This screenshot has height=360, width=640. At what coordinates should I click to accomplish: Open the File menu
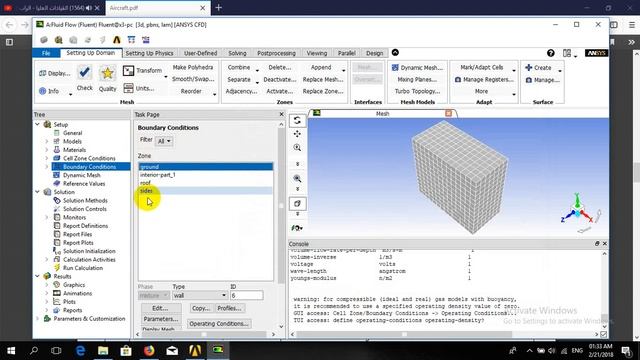coord(46,53)
